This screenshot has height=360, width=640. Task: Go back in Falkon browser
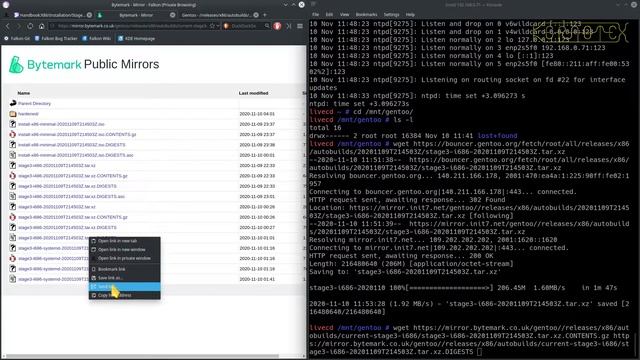[8, 26]
